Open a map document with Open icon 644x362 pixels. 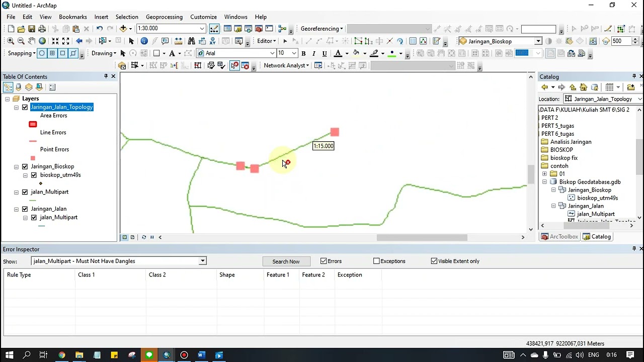pos(21,29)
